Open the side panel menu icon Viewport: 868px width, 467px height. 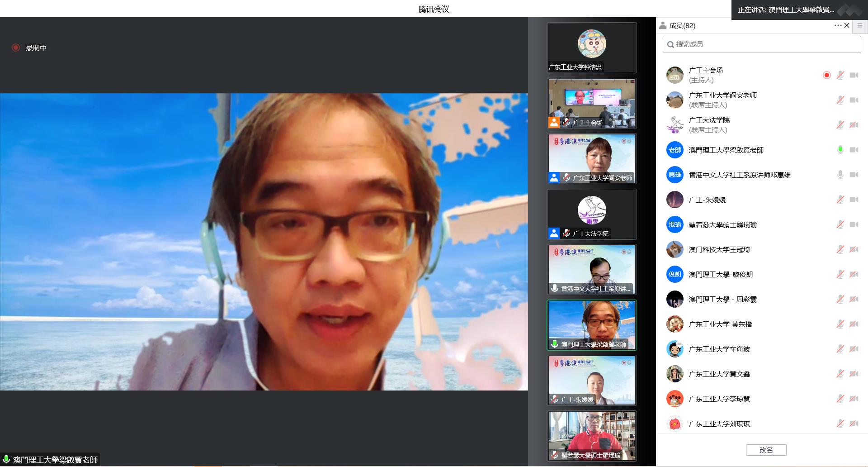(x=860, y=26)
